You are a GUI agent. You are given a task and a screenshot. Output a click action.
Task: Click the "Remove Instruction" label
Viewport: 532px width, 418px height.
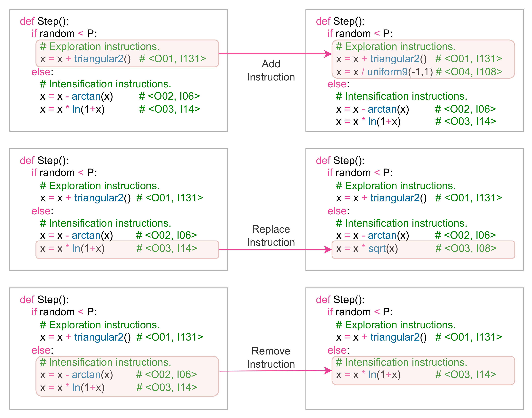tap(271, 358)
